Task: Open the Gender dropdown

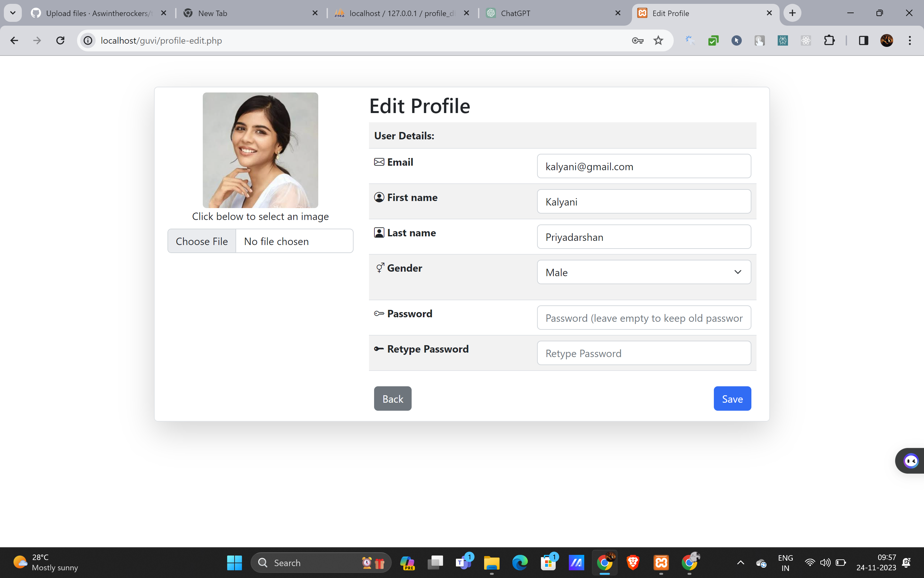Action: coord(644,272)
